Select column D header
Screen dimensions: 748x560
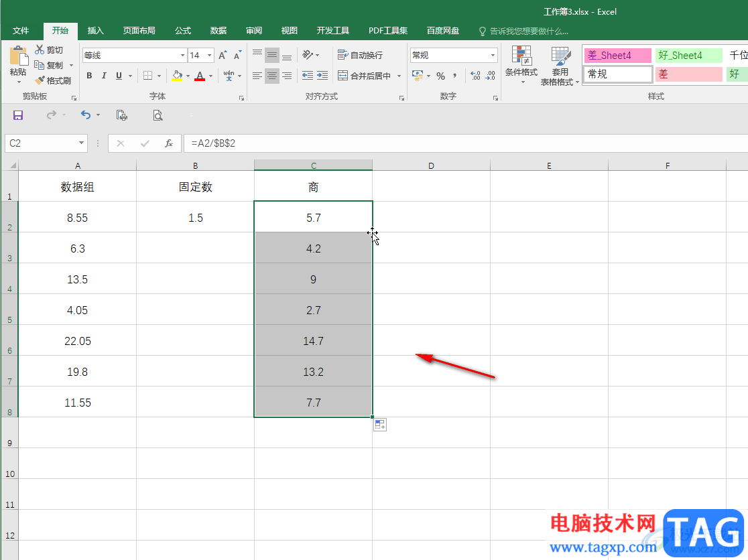(431, 165)
